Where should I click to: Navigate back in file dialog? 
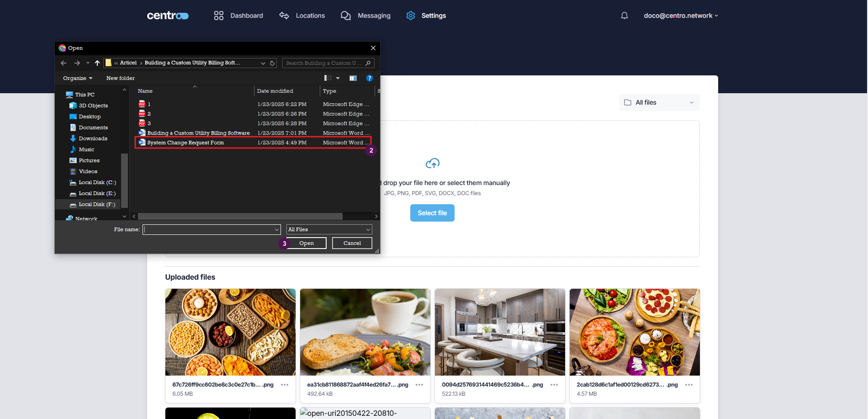click(64, 63)
